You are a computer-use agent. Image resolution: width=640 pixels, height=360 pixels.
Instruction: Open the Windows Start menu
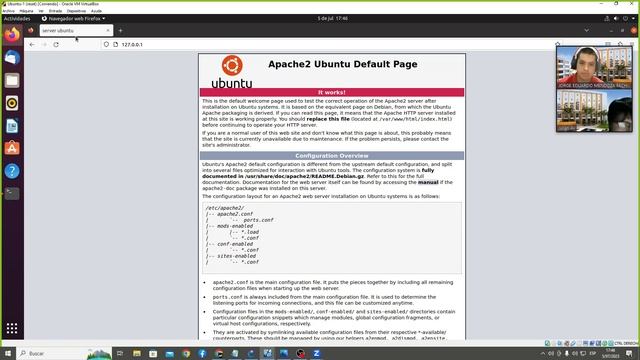7,353
